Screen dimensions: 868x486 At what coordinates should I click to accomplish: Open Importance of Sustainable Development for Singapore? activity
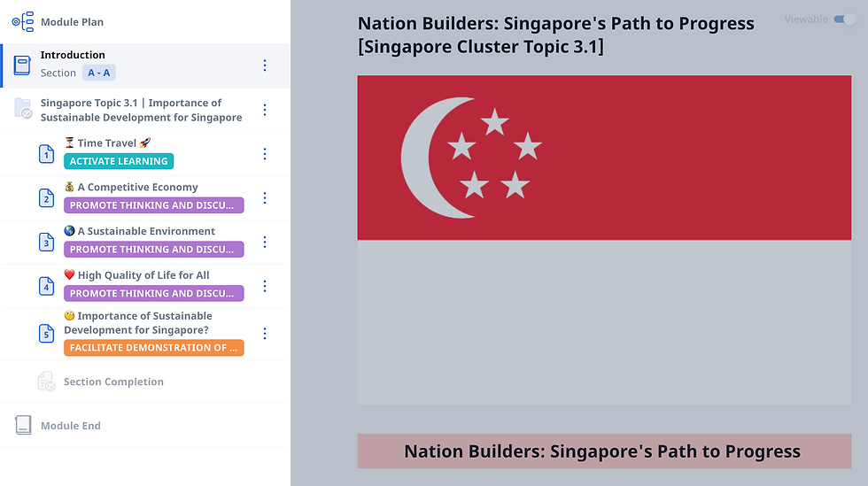coord(145,334)
